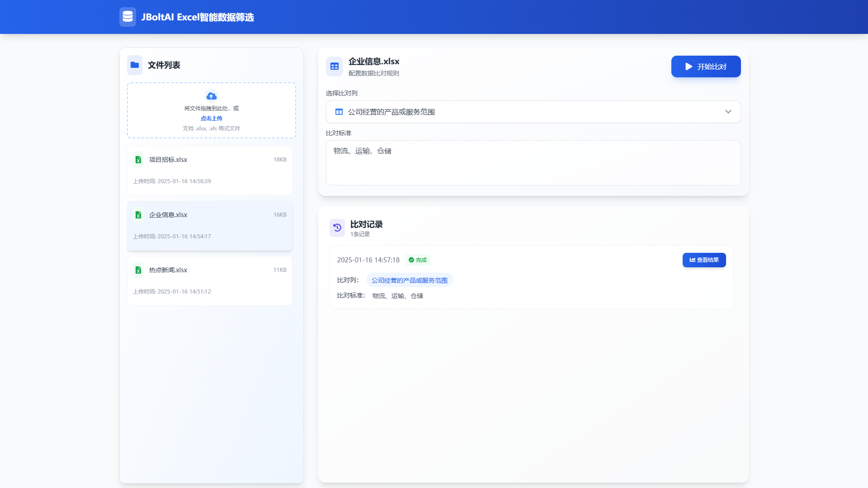Click the cloud upload icon
The height and width of the screenshot is (488, 868).
click(211, 96)
